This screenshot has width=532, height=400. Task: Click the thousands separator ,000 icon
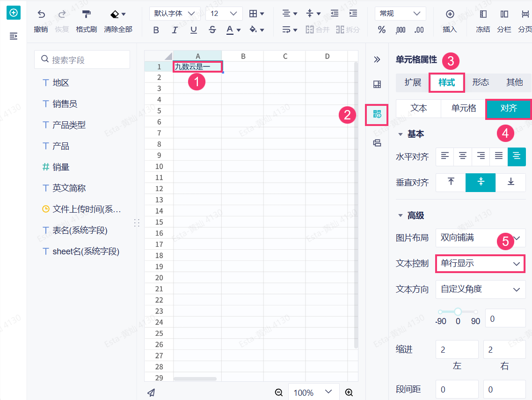(x=401, y=30)
